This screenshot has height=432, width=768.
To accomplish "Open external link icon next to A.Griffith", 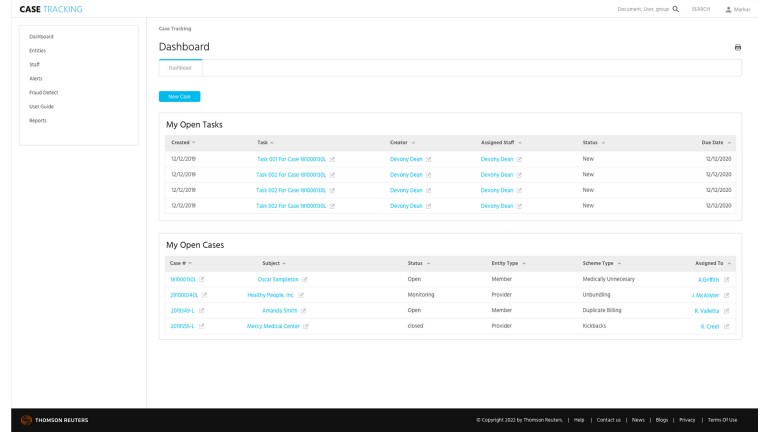I will [x=727, y=279].
